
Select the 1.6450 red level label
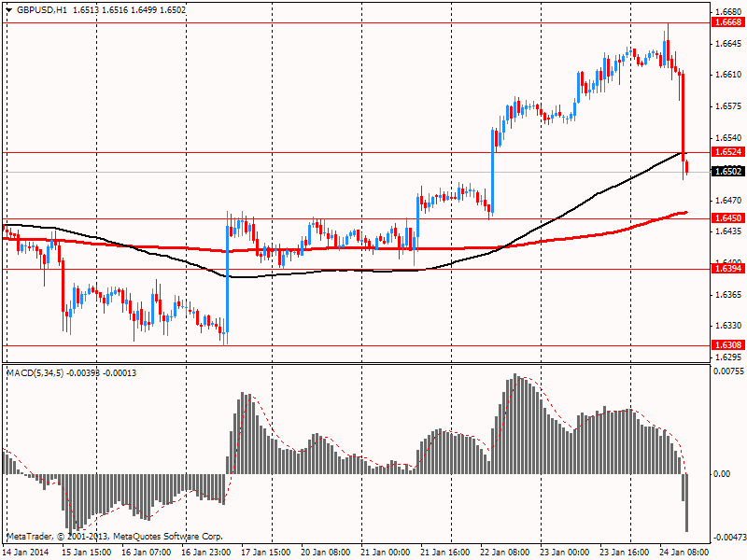pos(728,218)
